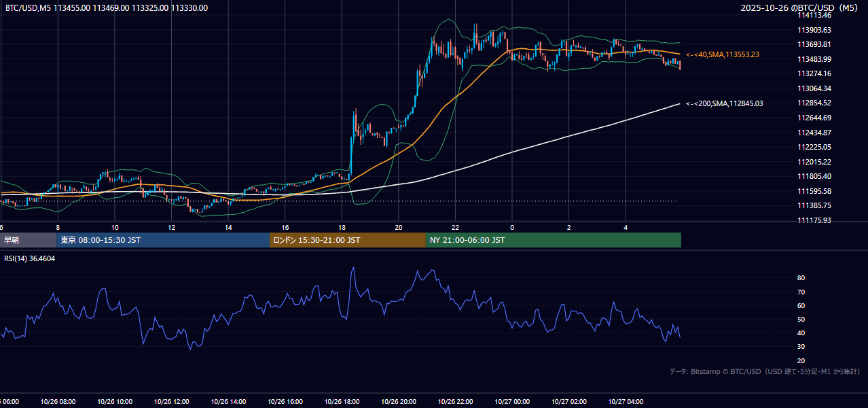
Task: Click RSI scale value 20
Action: tap(801, 360)
